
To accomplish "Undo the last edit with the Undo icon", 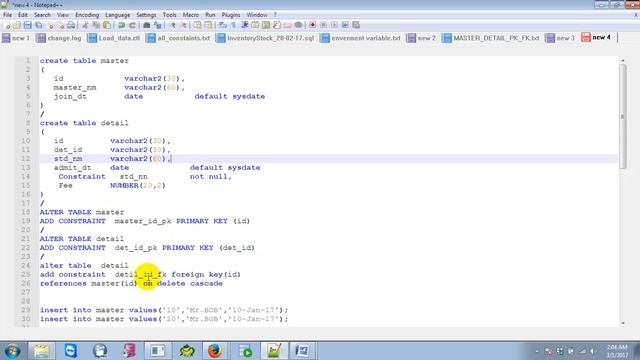I will pos(121,25).
